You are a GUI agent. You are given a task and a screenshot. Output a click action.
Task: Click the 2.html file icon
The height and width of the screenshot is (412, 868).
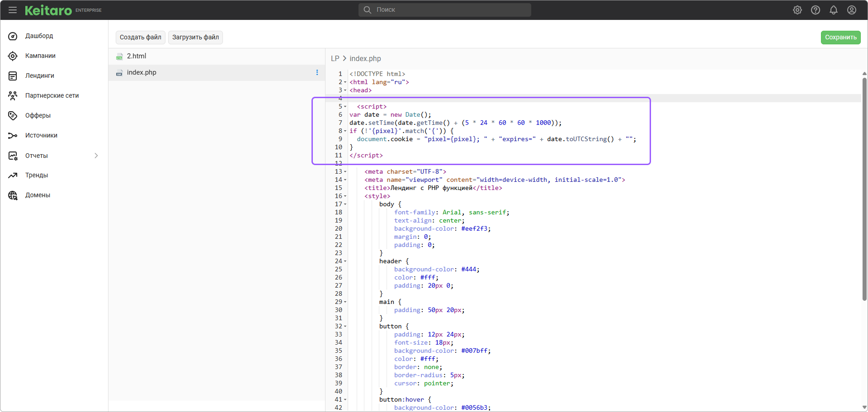pos(119,57)
